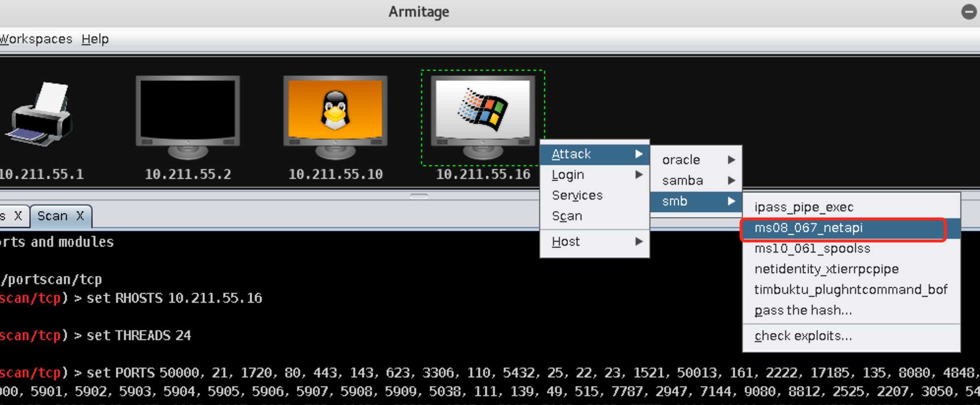The height and width of the screenshot is (405, 980).
Task: Click the 10.211.55.2 host label
Action: (188, 174)
